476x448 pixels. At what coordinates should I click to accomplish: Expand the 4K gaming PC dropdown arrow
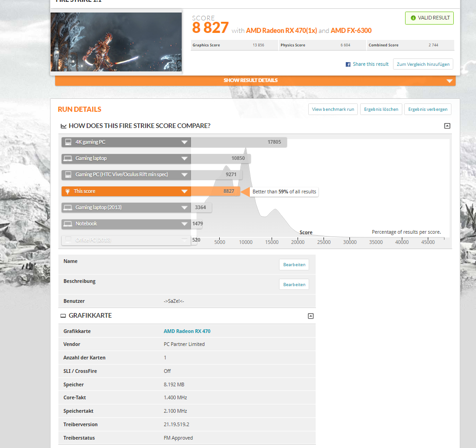pyautogui.click(x=184, y=142)
